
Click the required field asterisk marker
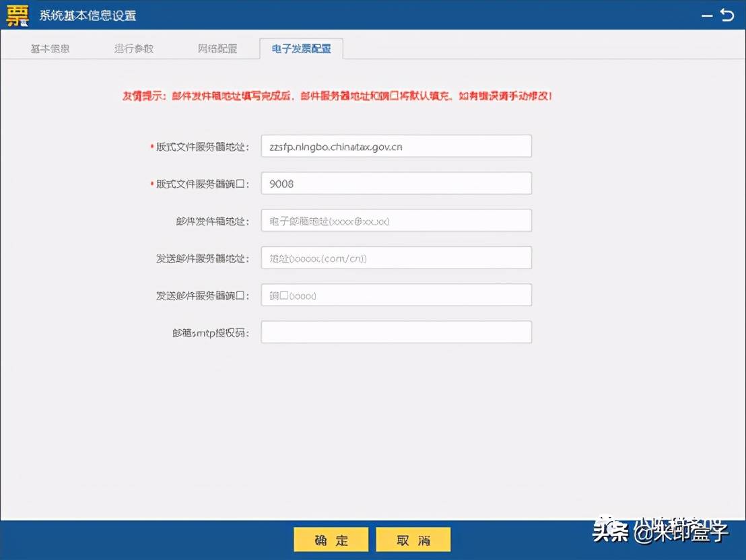152,146
